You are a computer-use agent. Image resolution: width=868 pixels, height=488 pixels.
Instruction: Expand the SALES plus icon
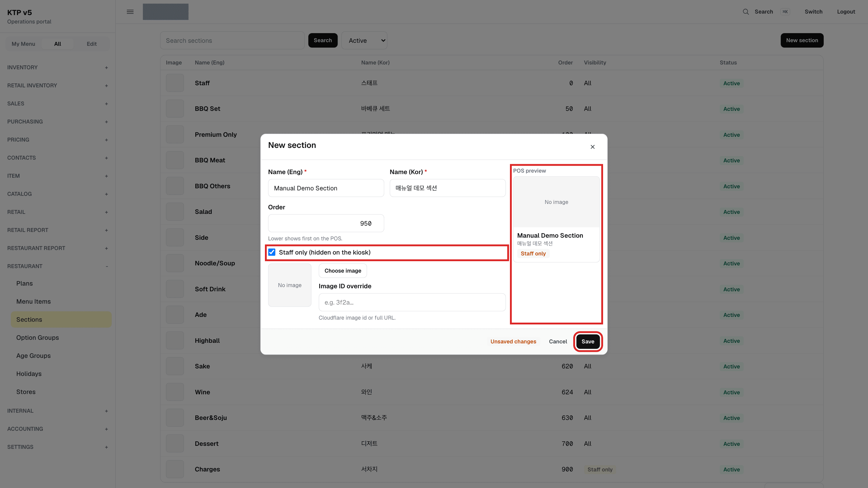pos(106,104)
